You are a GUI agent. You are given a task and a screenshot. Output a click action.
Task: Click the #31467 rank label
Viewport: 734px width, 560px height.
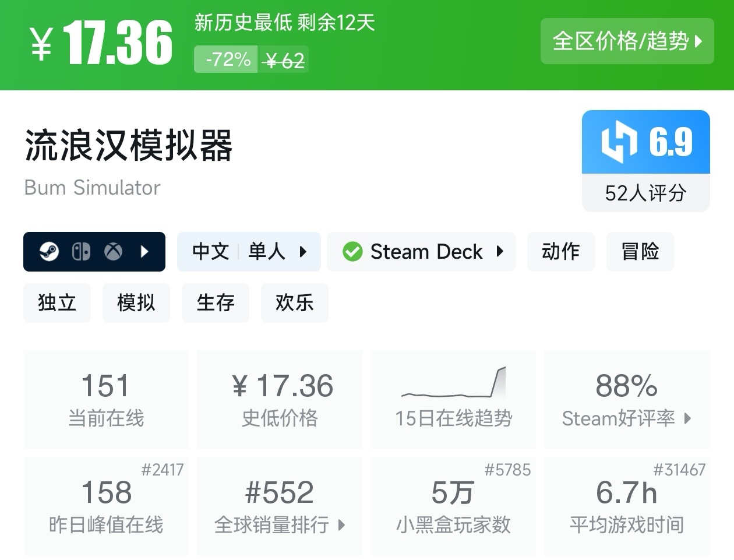679,470
